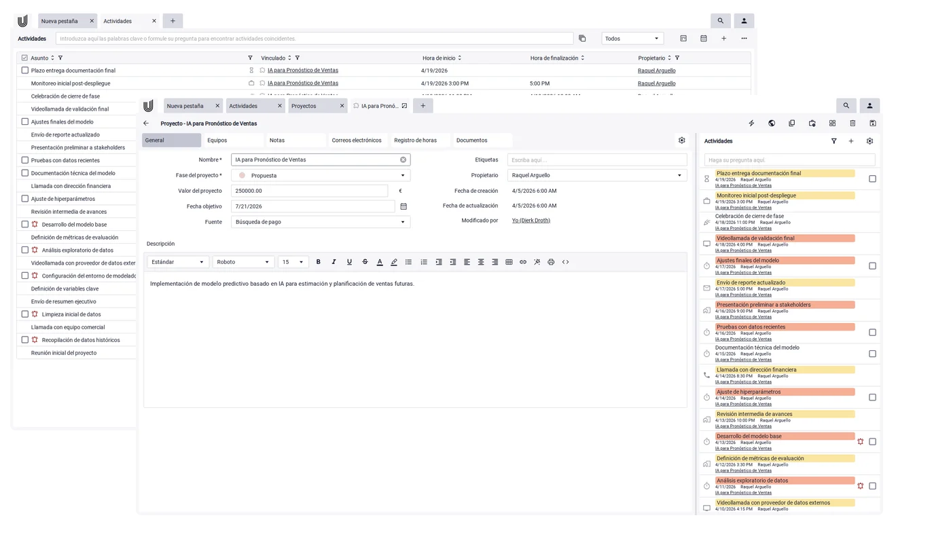Open Raquel Arguello link in first activity row
Screen dimensions: 951x560
click(656, 71)
